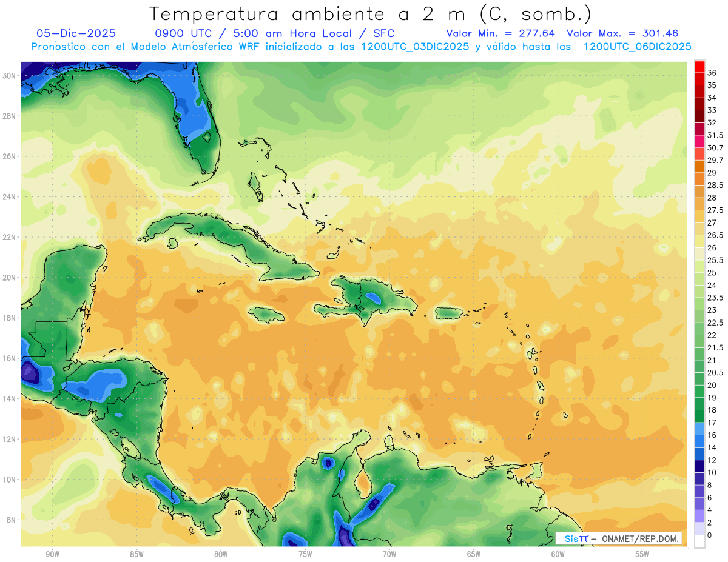Pick the magenta swatch between 30.7 and 31.5
The height and width of the screenshot is (562, 728).
[699, 141]
